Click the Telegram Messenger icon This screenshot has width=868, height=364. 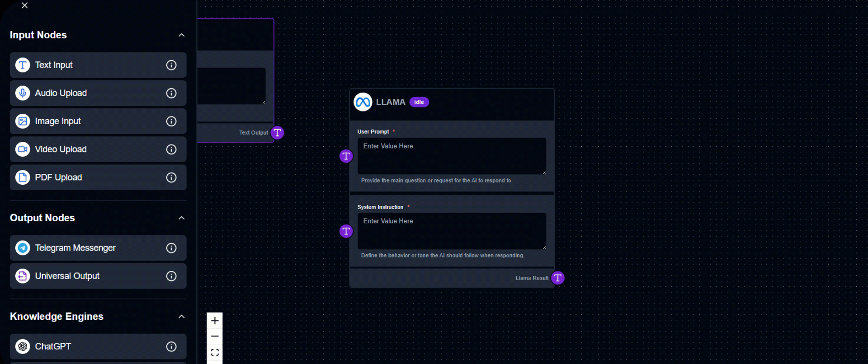(23, 248)
